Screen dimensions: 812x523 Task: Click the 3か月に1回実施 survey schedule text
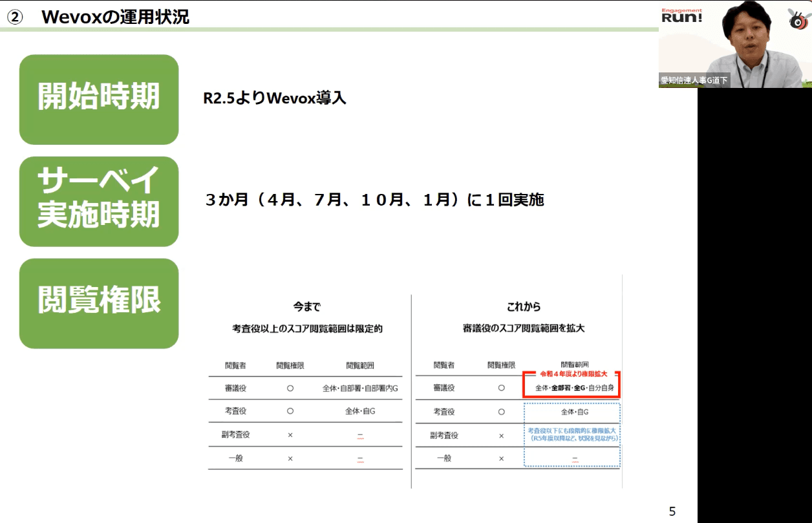coord(374,200)
